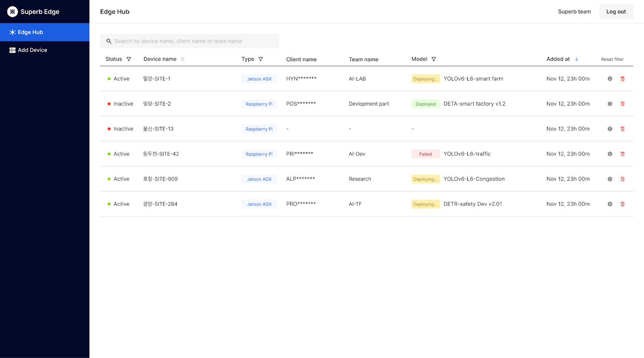
Task: Delete the 울산-SITE-13 device
Action: 622,129
